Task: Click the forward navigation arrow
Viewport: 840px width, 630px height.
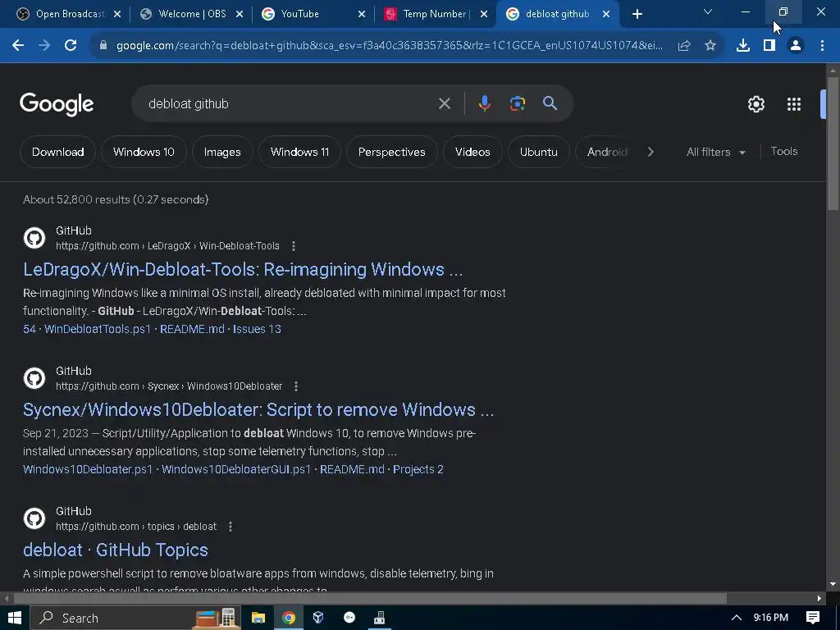Action: (44, 46)
